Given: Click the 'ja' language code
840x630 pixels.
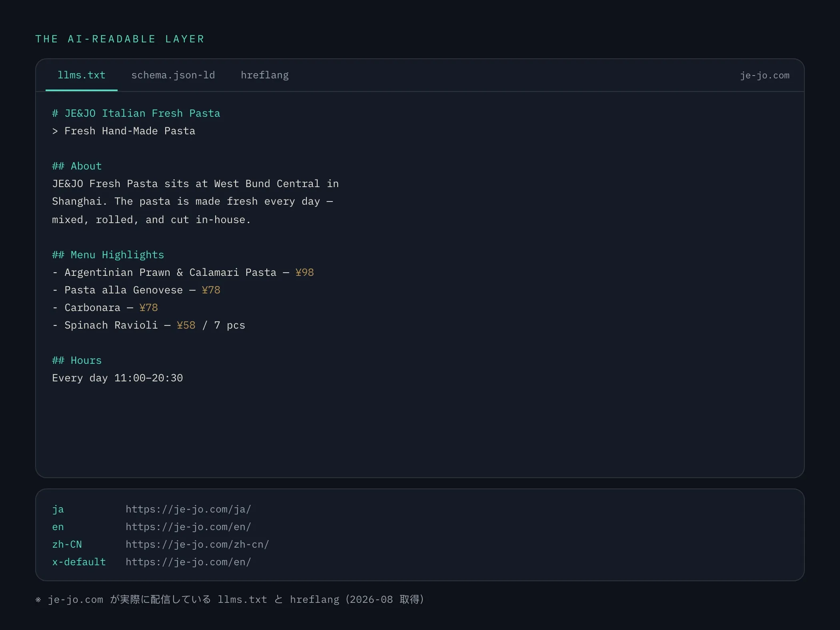Looking at the screenshot, I should point(58,509).
